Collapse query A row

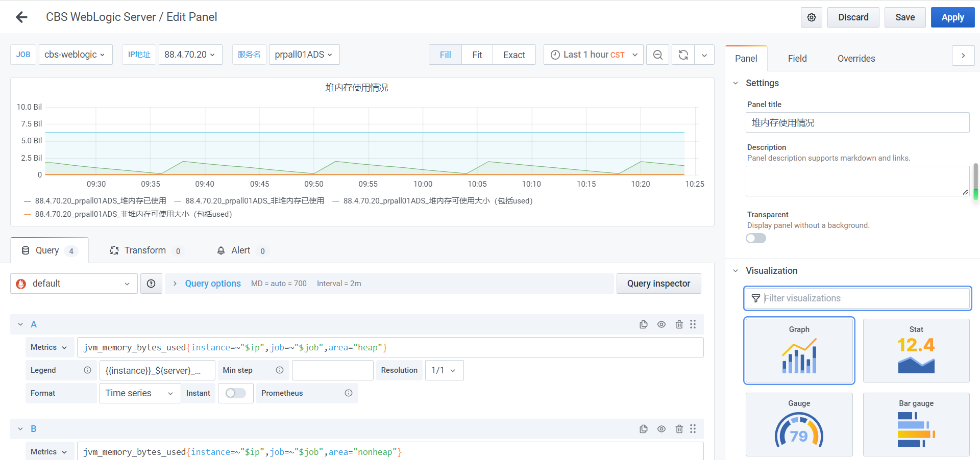20,324
